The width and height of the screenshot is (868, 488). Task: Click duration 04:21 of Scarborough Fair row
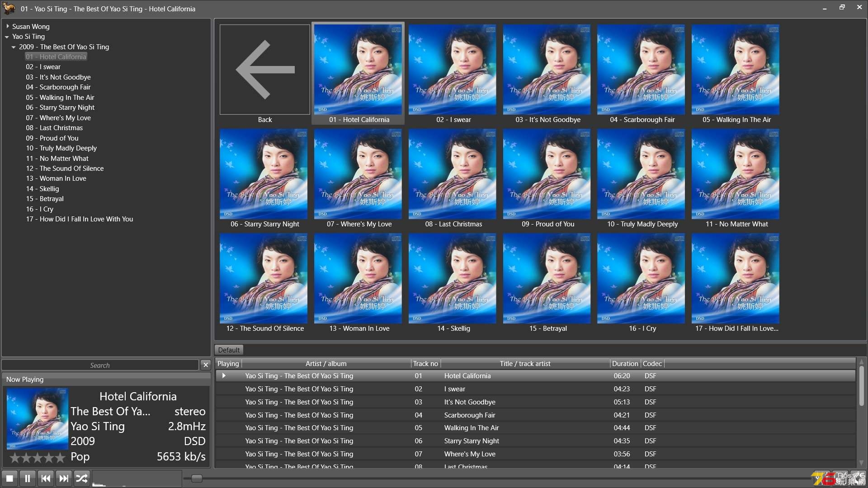[x=622, y=415]
